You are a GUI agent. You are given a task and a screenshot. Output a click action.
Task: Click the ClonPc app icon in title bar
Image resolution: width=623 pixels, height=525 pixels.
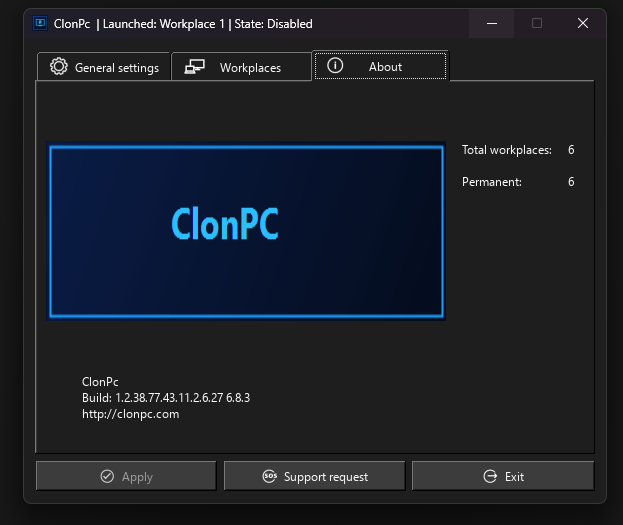point(40,23)
